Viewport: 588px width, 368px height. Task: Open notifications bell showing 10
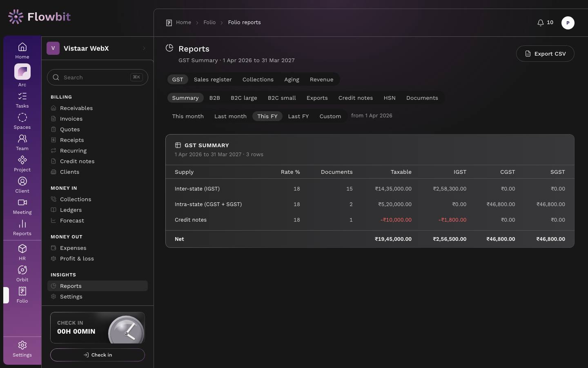pos(545,22)
